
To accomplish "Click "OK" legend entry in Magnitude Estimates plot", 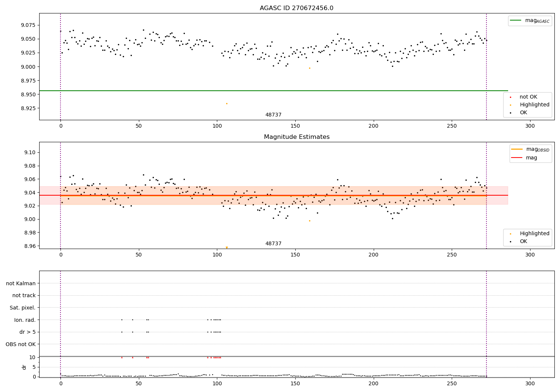I will coord(519,242).
